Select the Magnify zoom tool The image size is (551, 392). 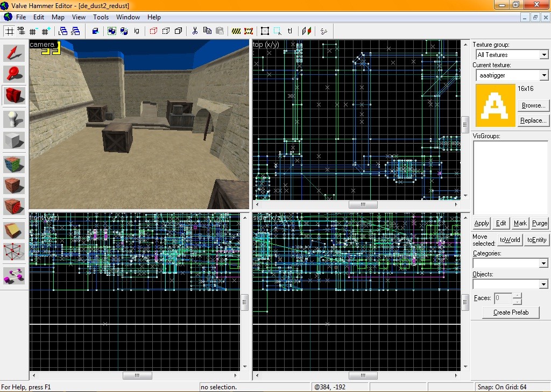point(15,74)
